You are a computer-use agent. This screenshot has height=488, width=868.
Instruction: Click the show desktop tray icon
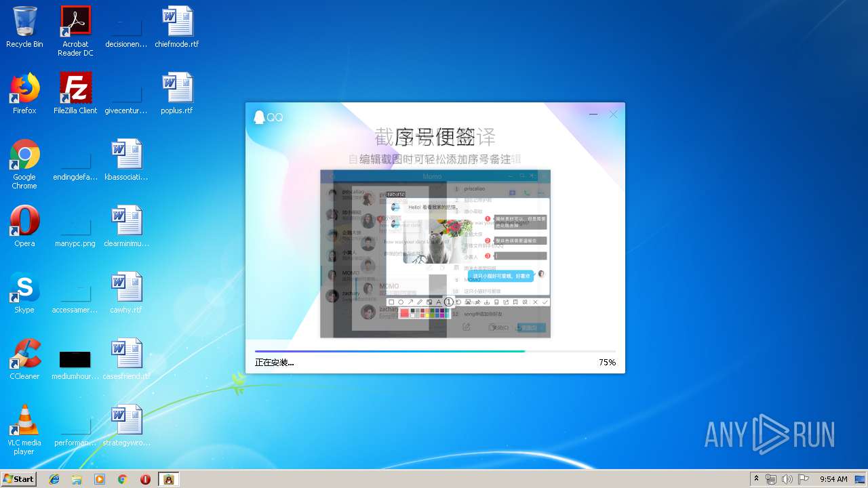[x=861, y=479]
